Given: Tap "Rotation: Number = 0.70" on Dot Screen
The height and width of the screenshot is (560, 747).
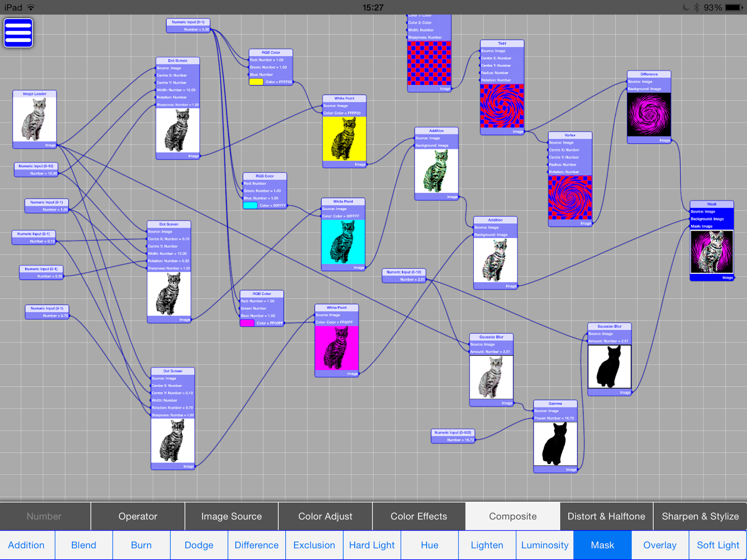Looking at the screenshot, I should tap(173, 408).
